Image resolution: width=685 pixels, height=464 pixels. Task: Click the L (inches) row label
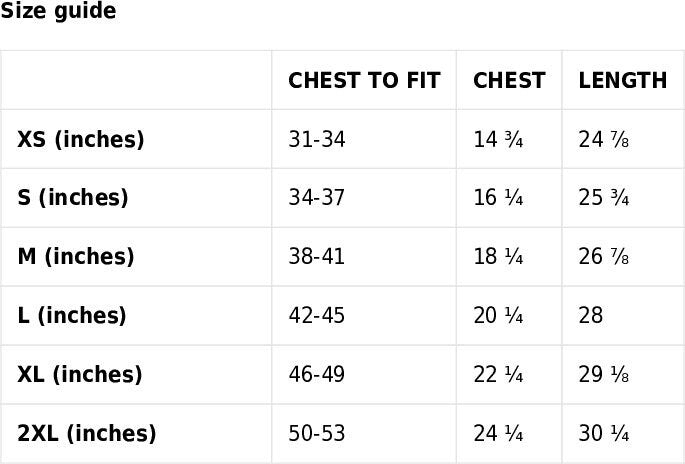[x=72, y=316]
